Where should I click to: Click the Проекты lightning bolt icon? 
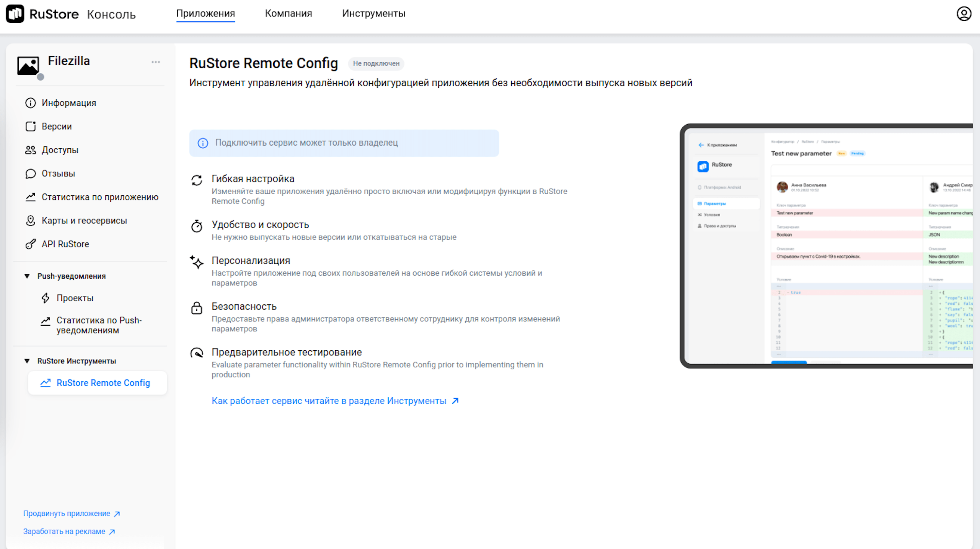pos(46,298)
